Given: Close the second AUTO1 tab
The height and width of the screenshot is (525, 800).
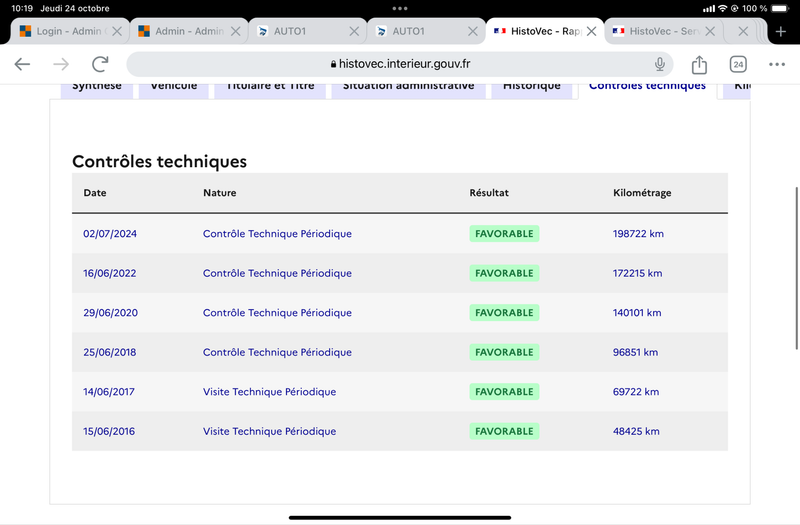Looking at the screenshot, I should point(472,32).
